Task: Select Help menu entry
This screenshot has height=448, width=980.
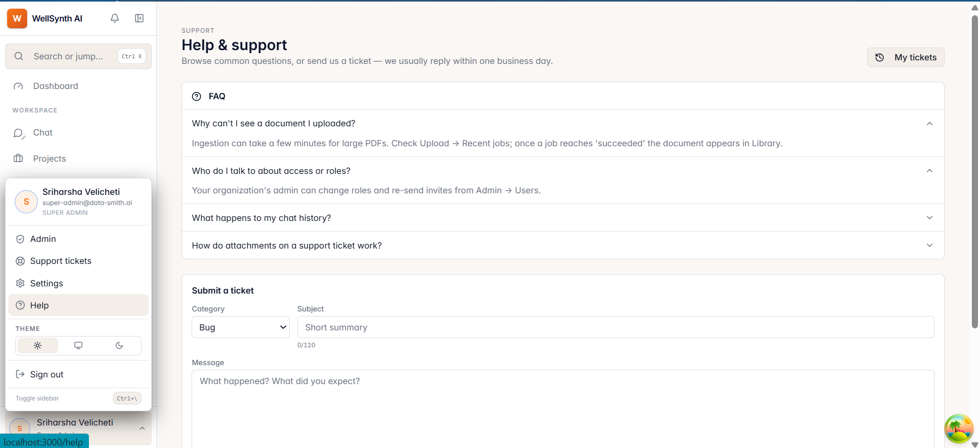Action: point(79,305)
